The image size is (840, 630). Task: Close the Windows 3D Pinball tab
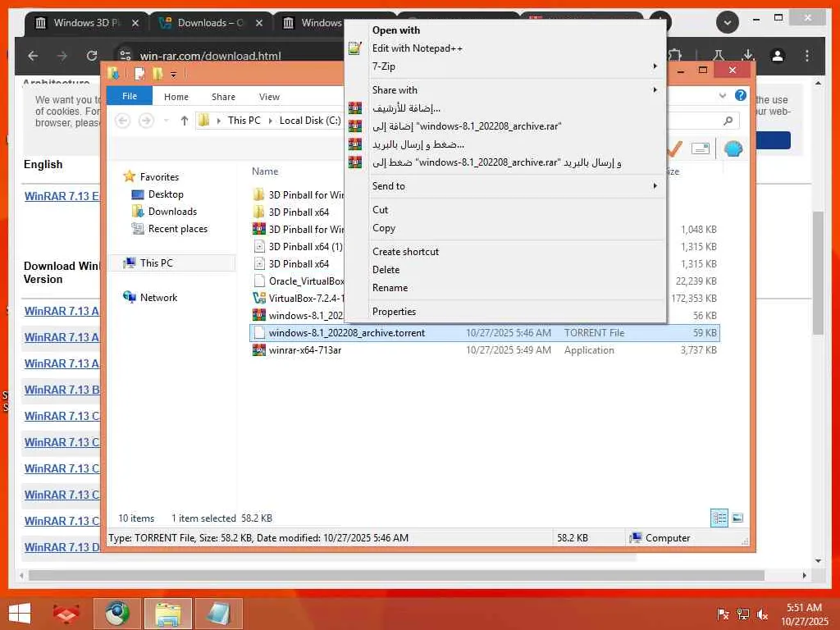(x=135, y=23)
